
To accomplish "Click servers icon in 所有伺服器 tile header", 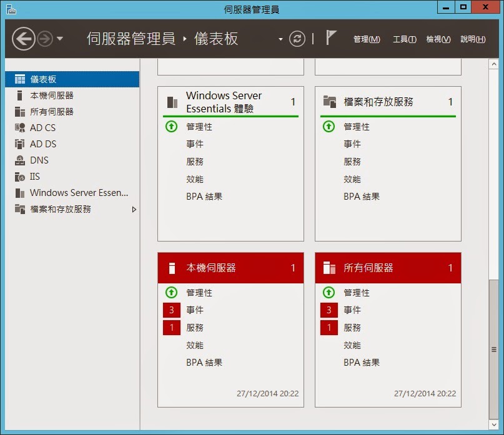I will pyautogui.click(x=329, y=268).
